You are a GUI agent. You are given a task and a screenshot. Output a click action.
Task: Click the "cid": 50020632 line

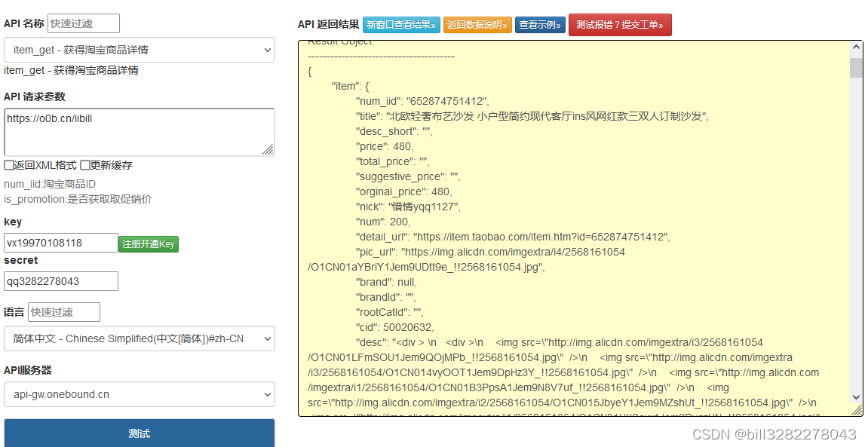click(x=394, y=327)
